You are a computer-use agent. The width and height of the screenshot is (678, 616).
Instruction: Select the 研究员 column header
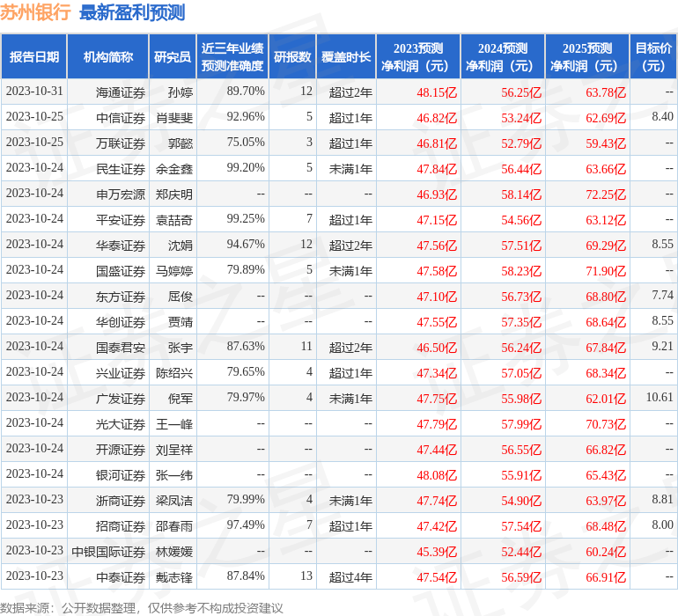click(x=173, y=56)
